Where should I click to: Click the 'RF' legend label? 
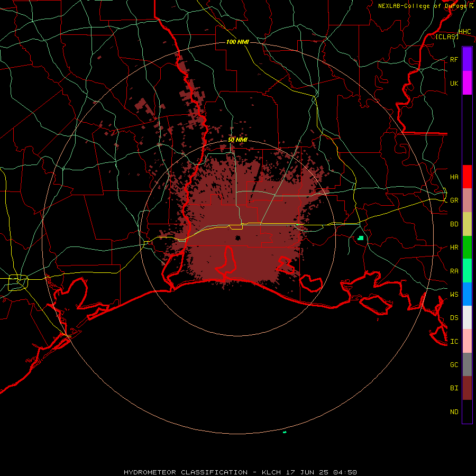click(454, 59)
